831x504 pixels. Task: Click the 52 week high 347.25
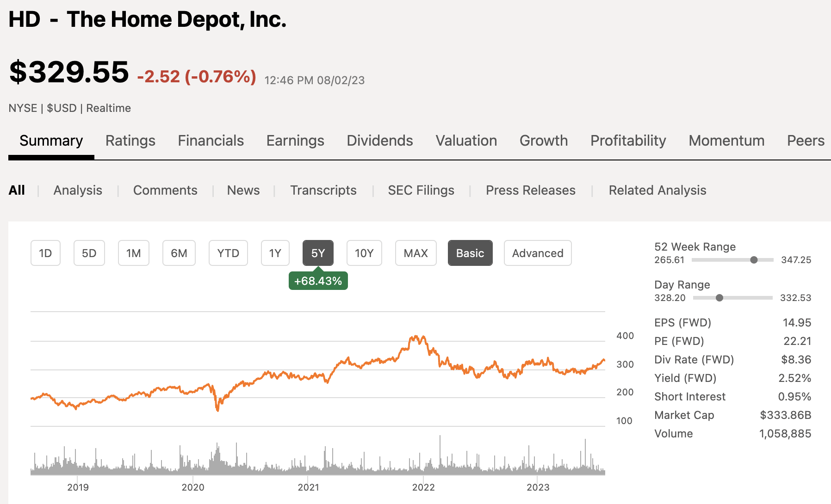coord(796,260)
